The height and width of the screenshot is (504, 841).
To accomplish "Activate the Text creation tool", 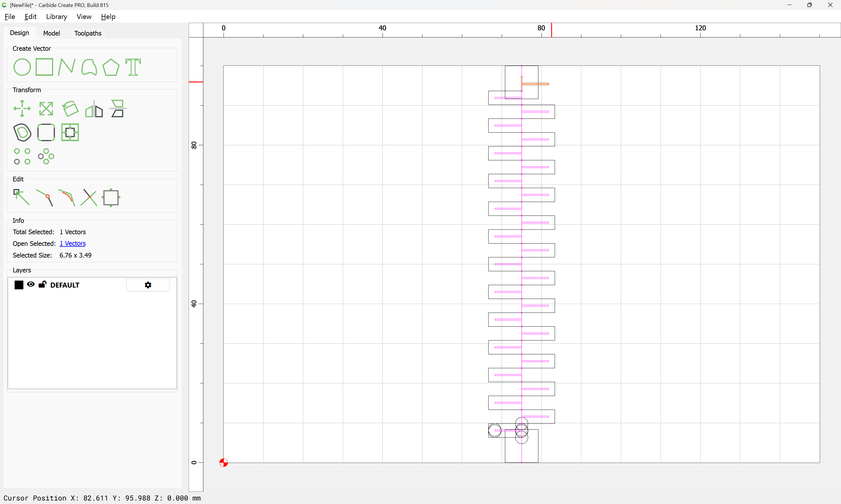I will (x=133, y=67).
